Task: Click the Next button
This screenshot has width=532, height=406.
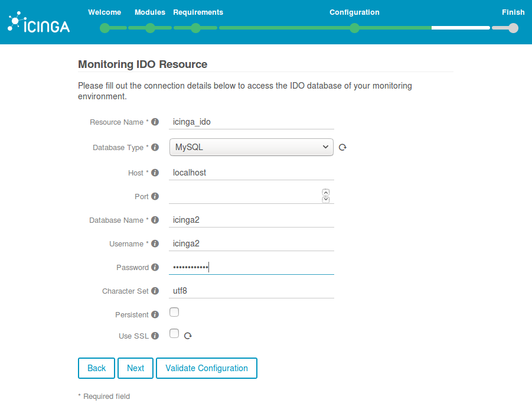Action: (135, 368)
